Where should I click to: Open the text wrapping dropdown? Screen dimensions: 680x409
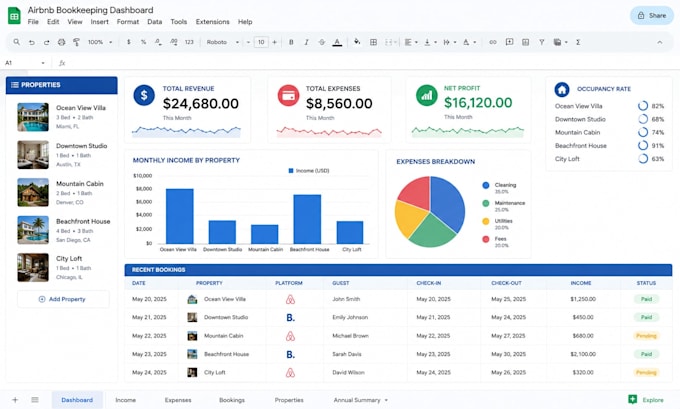tap(449, 42)
